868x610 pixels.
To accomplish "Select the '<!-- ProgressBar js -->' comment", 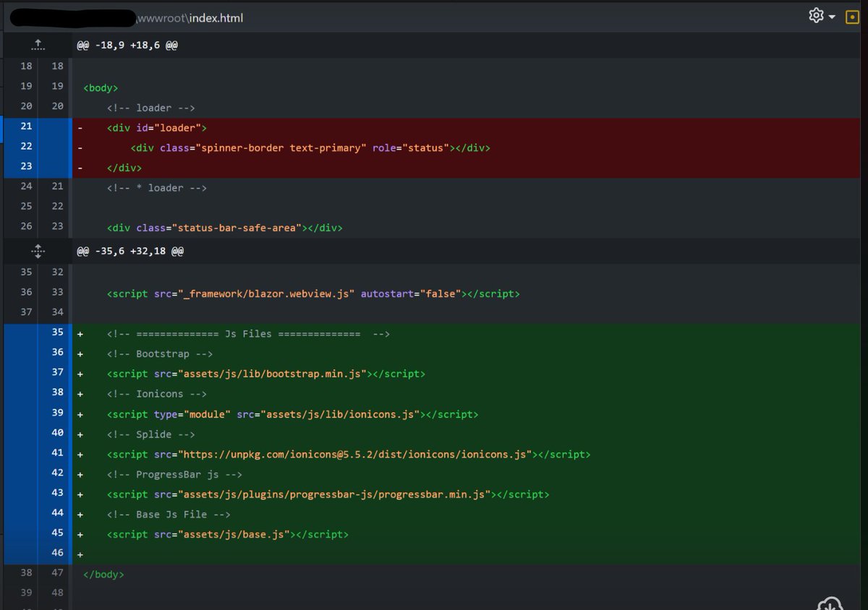I will click(x=175, y=475).
